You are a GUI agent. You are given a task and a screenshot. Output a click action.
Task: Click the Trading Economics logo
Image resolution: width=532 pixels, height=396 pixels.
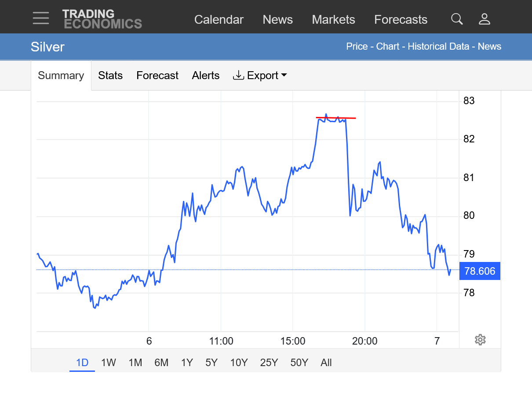(102, 19)
